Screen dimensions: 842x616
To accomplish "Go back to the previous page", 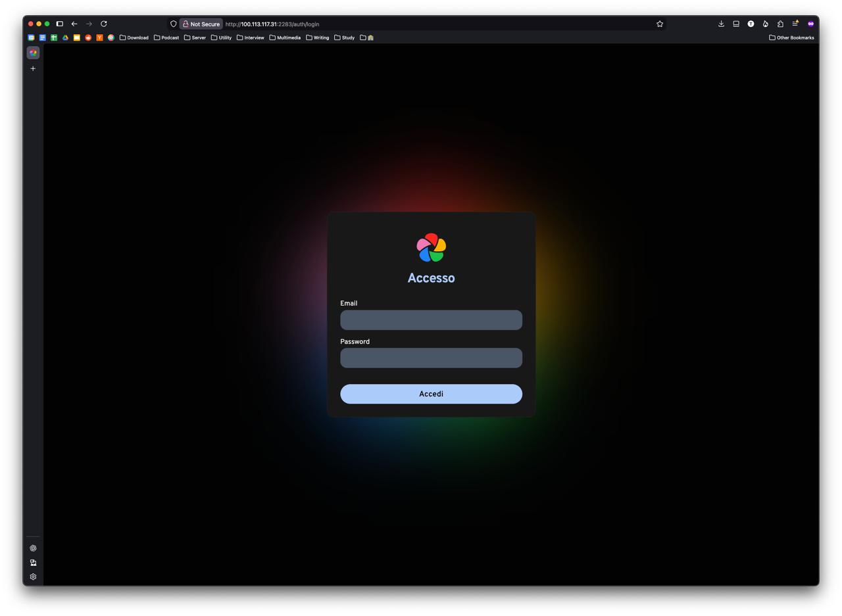I will [x=74, y=24].
